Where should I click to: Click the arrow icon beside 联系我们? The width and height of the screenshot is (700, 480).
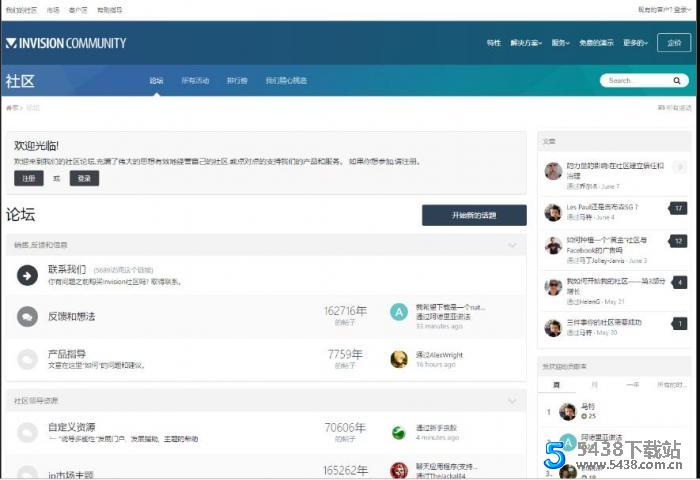coord(27,275)
